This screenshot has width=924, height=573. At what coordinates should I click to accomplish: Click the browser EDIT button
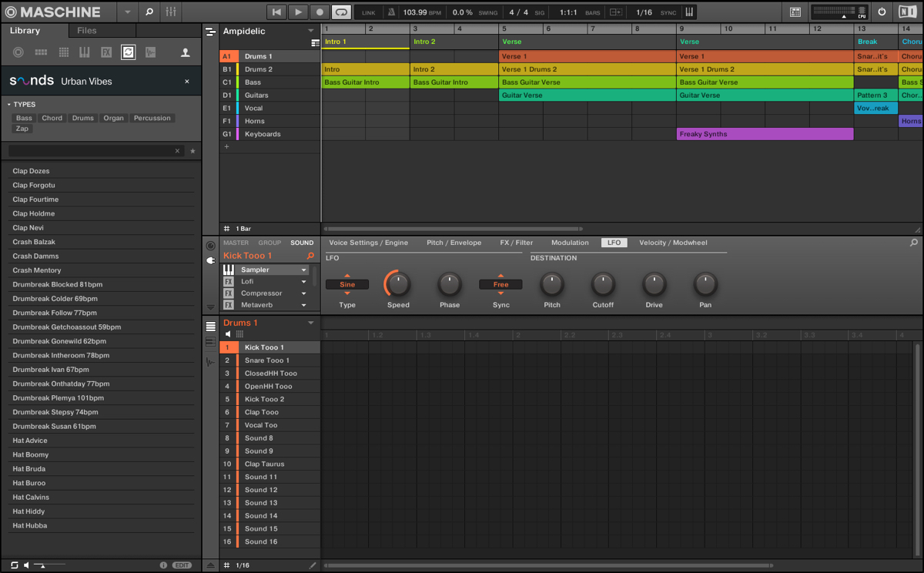[182, 565]
